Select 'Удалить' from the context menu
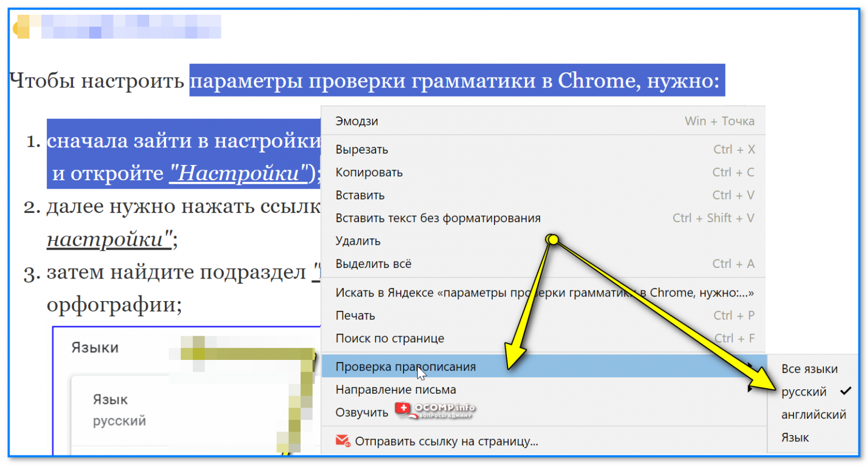This screenshot has height=465, width=868. 544,241
